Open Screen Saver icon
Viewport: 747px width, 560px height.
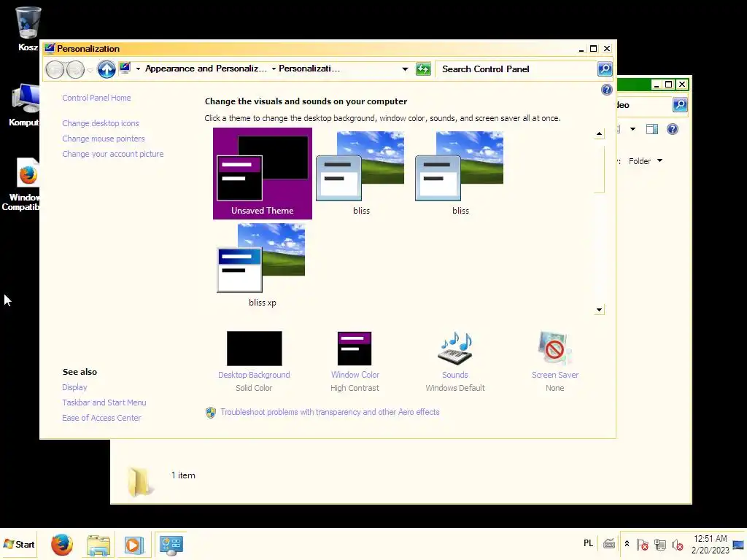554,349
